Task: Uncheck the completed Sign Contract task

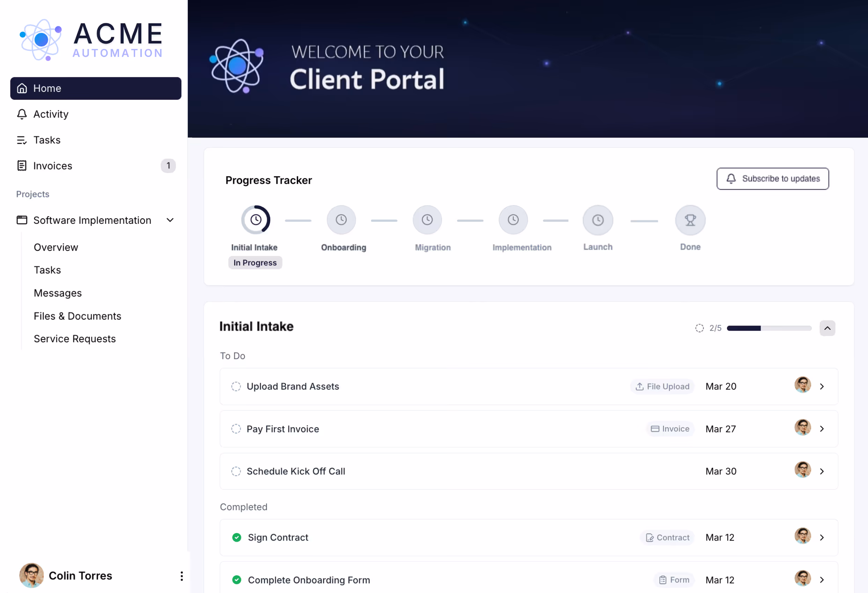Action: tap(236, 537)
